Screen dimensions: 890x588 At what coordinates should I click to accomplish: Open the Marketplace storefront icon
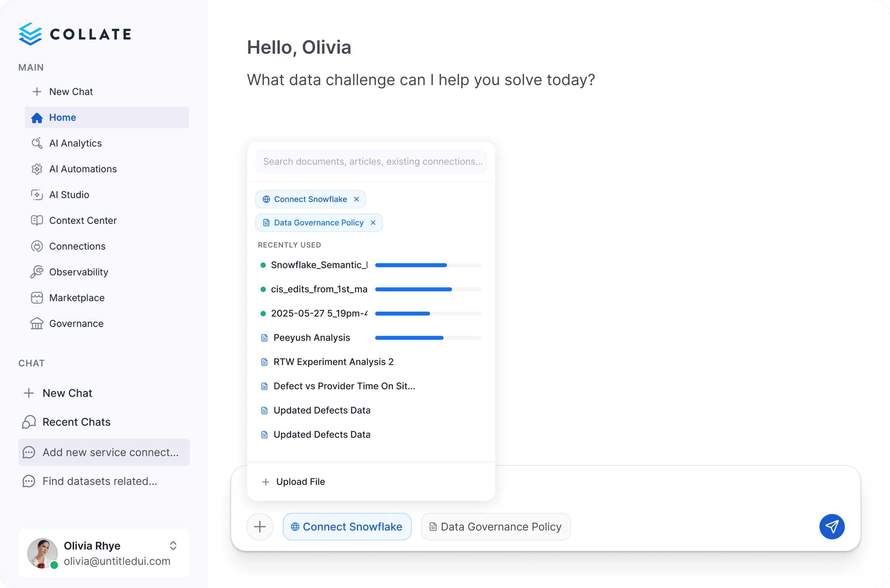37,298
